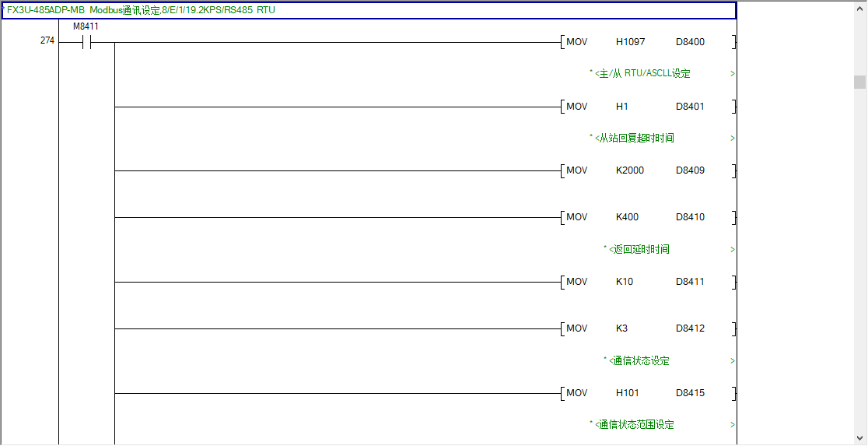Click the vertical scrollbar thumb
Viewport: 868px width, 446px height.
859,83
